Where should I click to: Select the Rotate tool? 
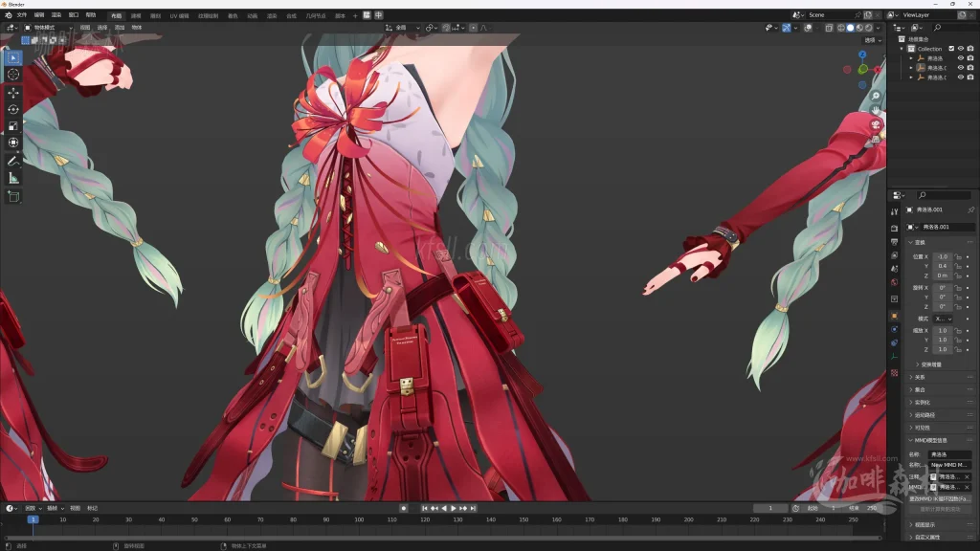[13, 109]
